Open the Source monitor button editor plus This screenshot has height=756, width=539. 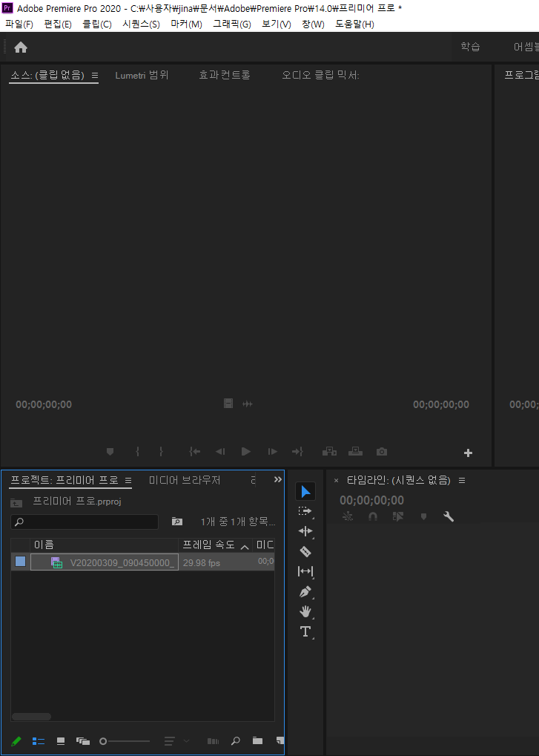coord(468,453)
